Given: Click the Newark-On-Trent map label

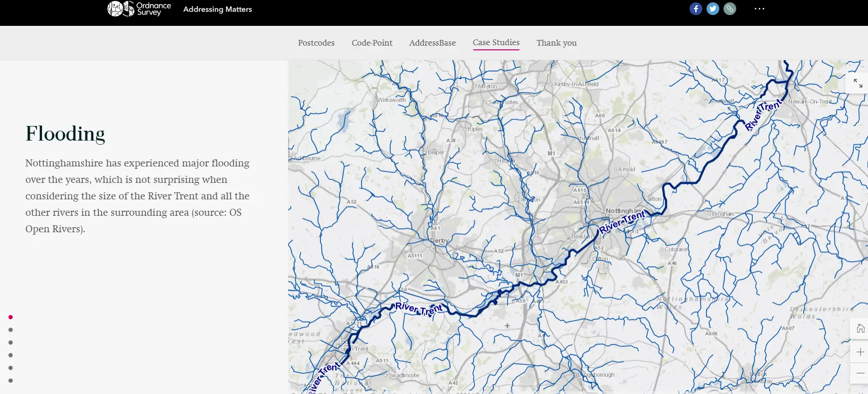Looking at the screenshot, I should pos(811,102).
